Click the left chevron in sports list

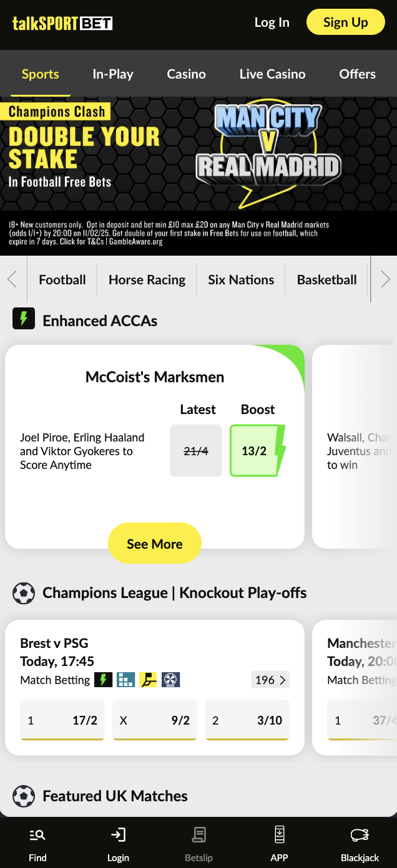[x=11, y=279]
